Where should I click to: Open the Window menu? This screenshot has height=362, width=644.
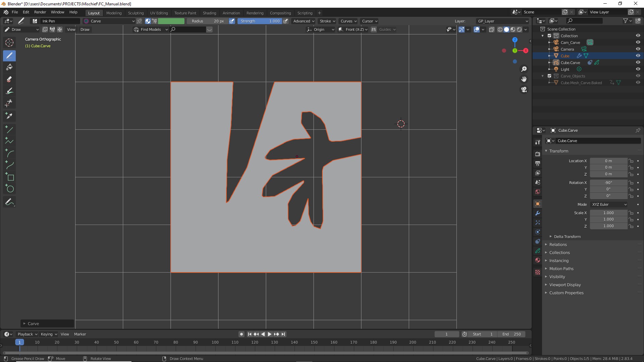pyautogui.click(x=57, y=12)
